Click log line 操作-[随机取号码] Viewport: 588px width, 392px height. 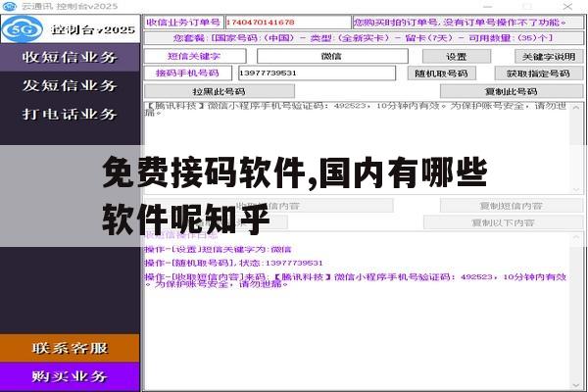[x=233, y=263]
